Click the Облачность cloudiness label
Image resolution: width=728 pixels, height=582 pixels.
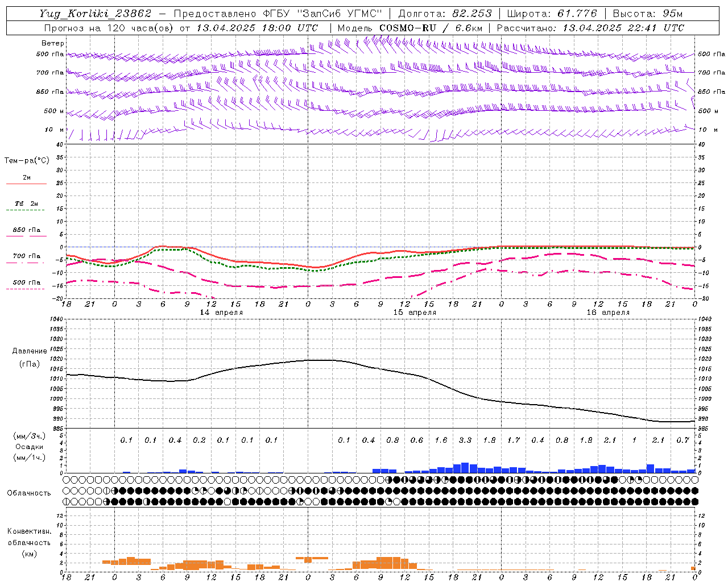pos(29,493)
